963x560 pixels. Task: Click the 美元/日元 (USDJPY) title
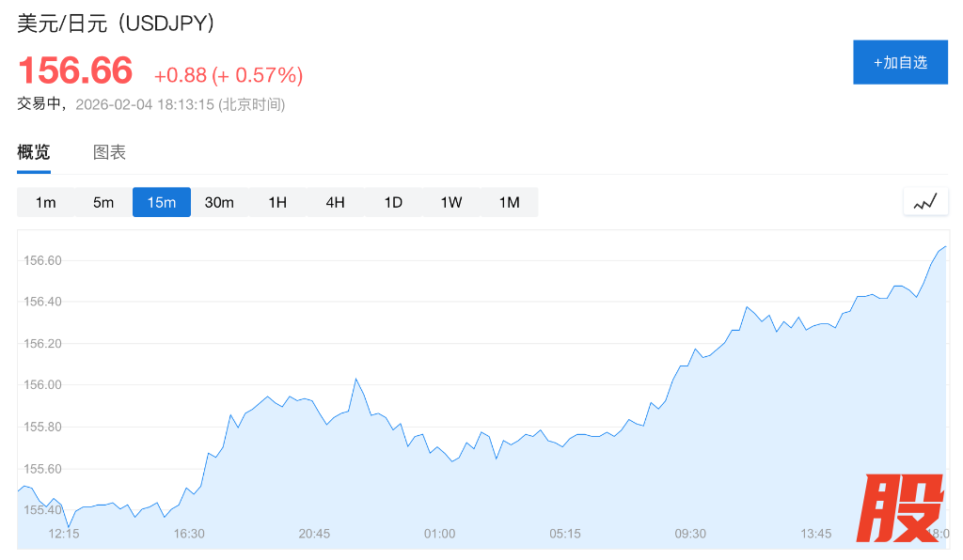[116, 23]
